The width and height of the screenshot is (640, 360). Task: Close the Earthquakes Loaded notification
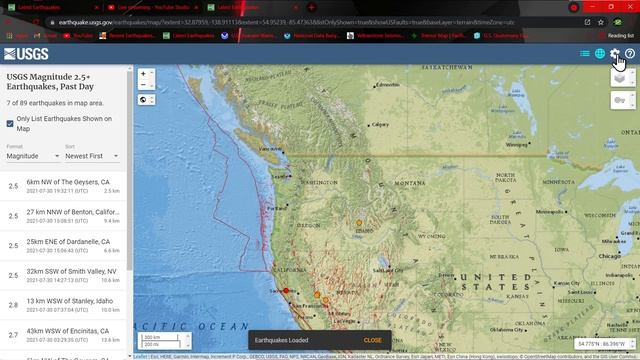[373, 340]
